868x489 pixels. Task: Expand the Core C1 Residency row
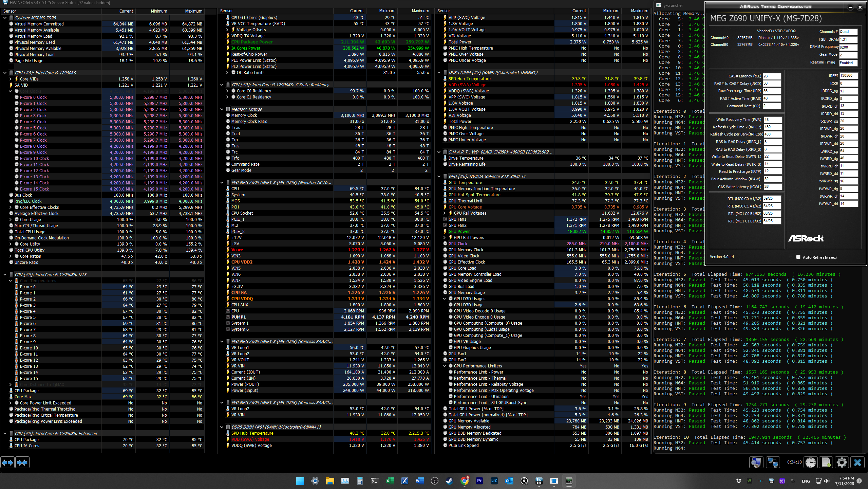click(x=227, y=97)
